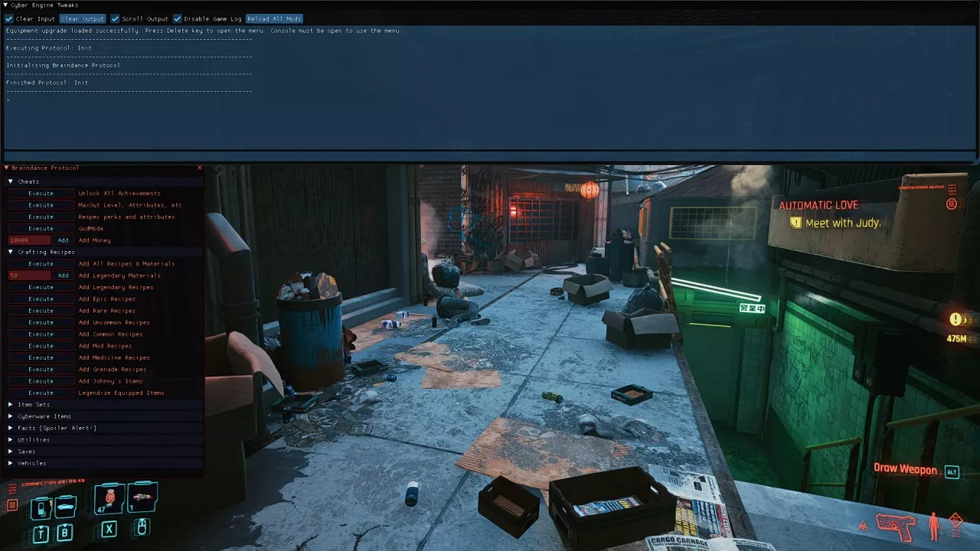Click the 10000 money amount field
The height and width of the screenshot is (551, 980).
pos(30,240)
